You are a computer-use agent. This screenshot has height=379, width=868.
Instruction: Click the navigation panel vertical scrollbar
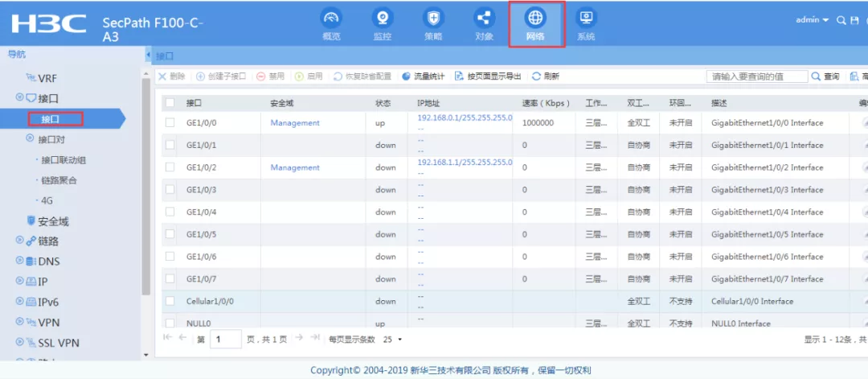(x=146, y=187)
